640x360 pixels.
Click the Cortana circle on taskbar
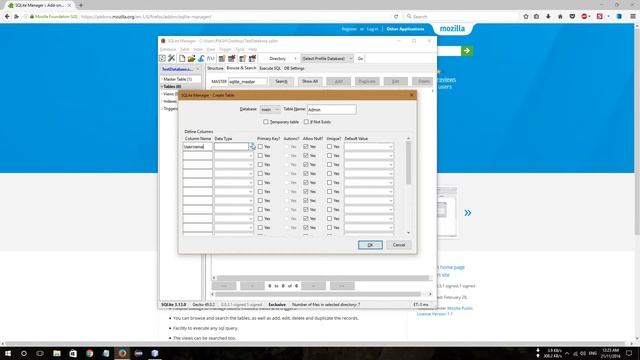pyautogui.click(x=24, y=353)
